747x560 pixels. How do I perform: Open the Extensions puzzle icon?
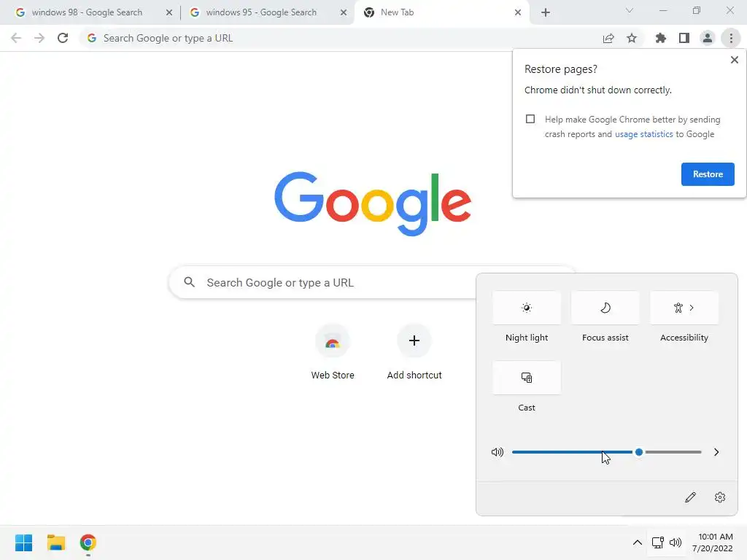661,38
